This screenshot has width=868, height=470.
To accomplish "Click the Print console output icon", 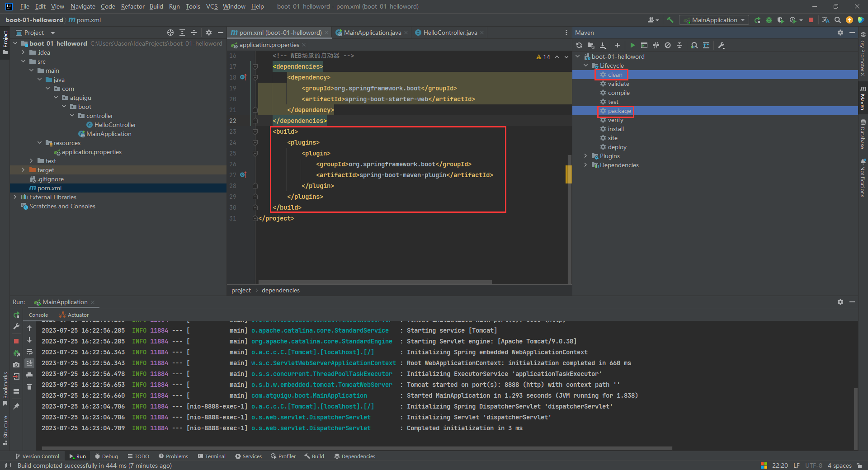I will click(29, 375).
